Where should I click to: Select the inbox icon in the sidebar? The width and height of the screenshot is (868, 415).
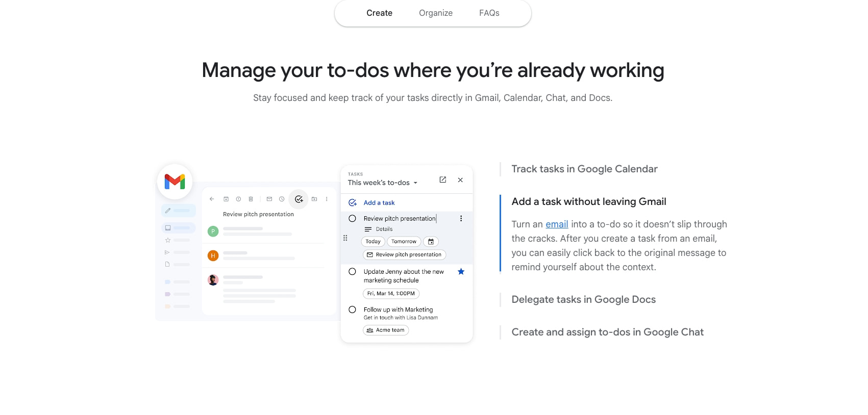[168, 228]
